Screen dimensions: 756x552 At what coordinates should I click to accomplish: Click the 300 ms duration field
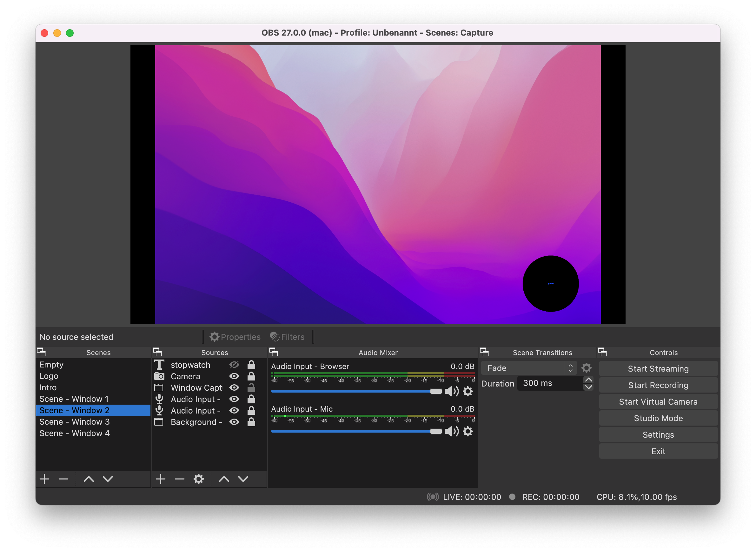tap(550, 383)
